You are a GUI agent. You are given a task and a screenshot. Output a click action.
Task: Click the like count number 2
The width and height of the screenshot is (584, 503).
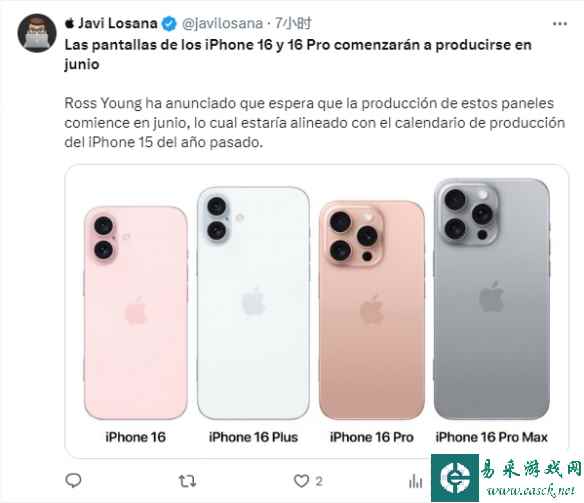319,481
